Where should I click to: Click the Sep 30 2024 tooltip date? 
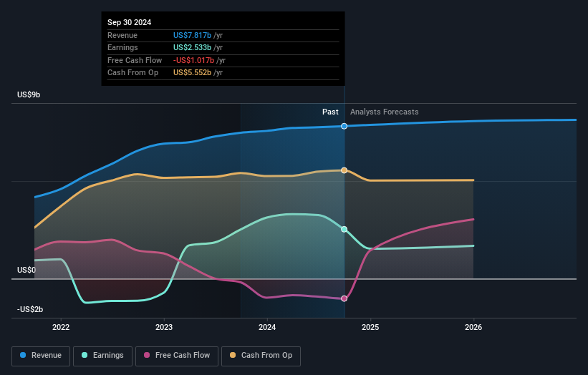[130, 22]
